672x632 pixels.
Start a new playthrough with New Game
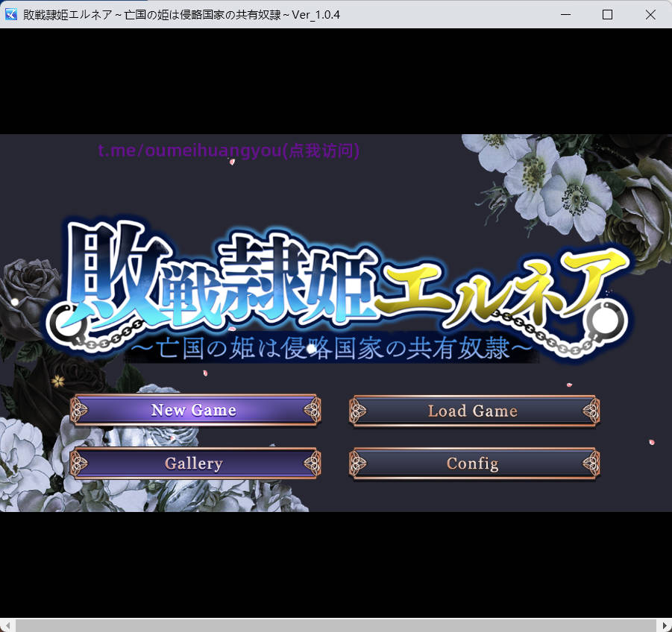[195, 410]
